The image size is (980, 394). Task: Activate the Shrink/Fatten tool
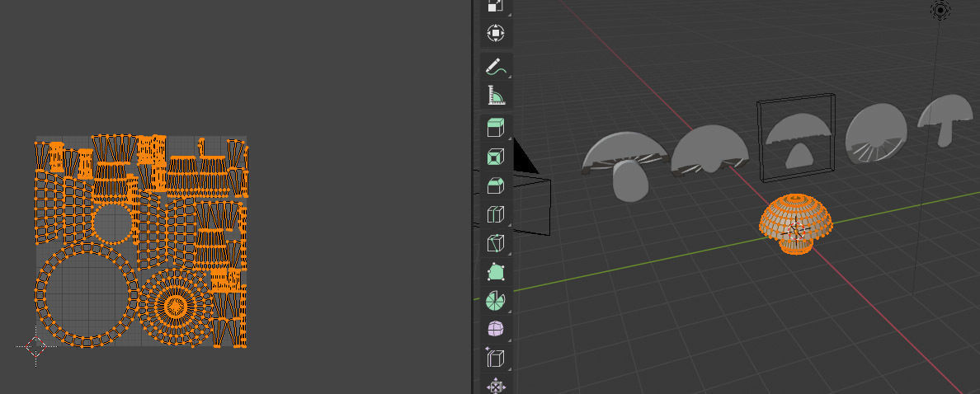[x=496, y=386]
